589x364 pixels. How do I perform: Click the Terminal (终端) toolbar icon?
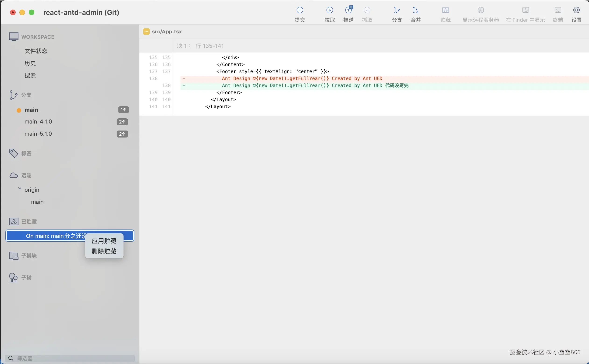coord(558,10)
